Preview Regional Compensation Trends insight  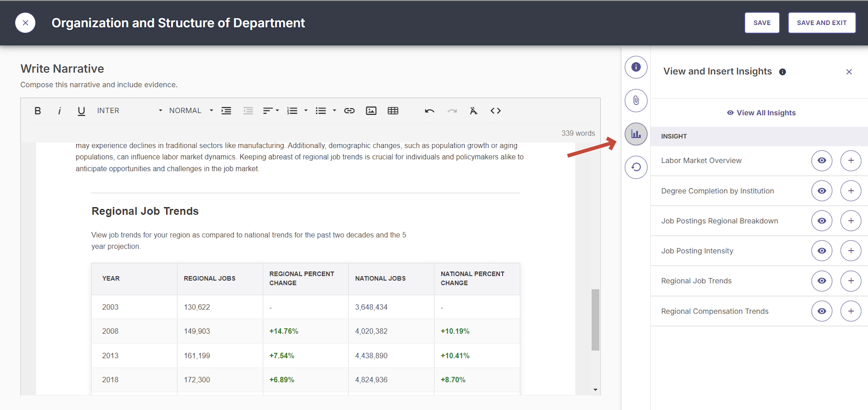click(x=822, y=311)
